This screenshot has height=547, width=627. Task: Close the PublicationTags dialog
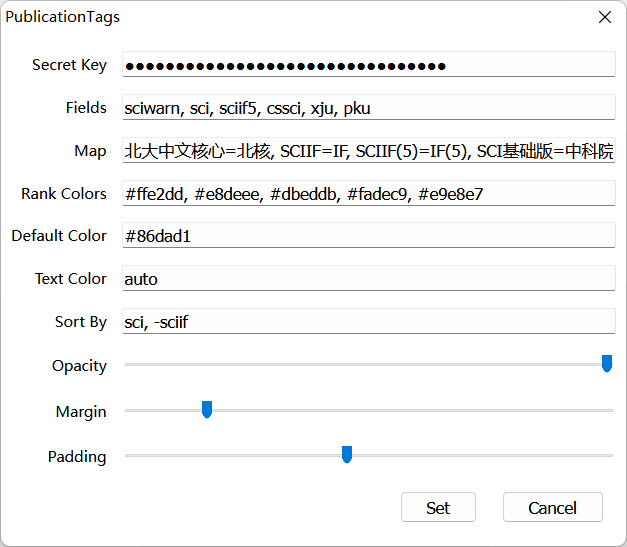pyautogui.click(x=604, y=17)
